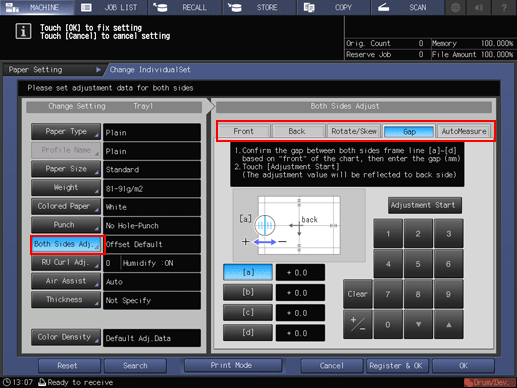Open the RU Curl Adj. setting

tap(66, 263)
